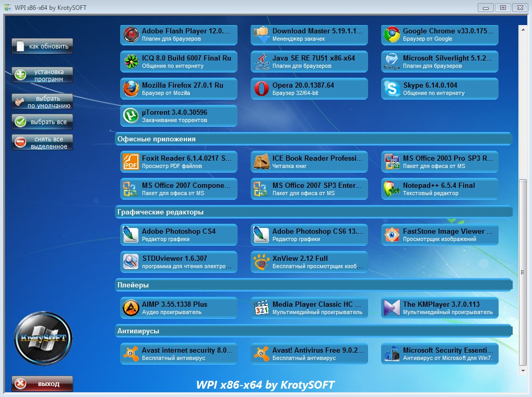
Task: Select 'Skype 6.14.0.104' entry text
Action: point(430,85)
